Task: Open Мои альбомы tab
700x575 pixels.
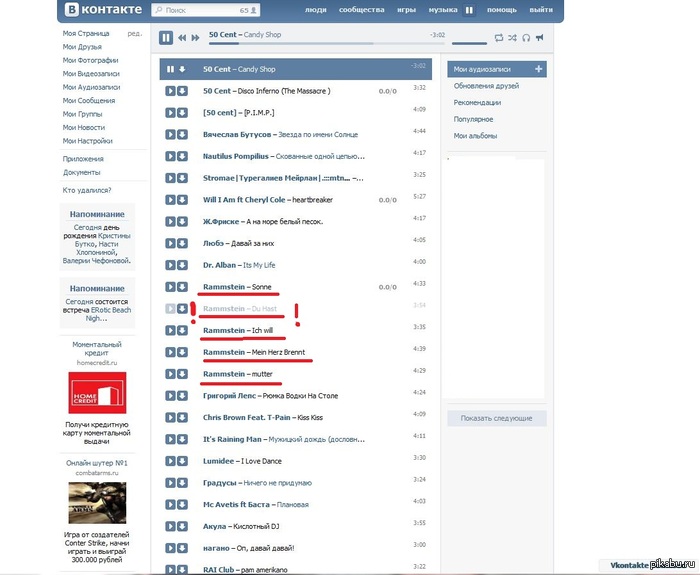Action: pos(475,136)
